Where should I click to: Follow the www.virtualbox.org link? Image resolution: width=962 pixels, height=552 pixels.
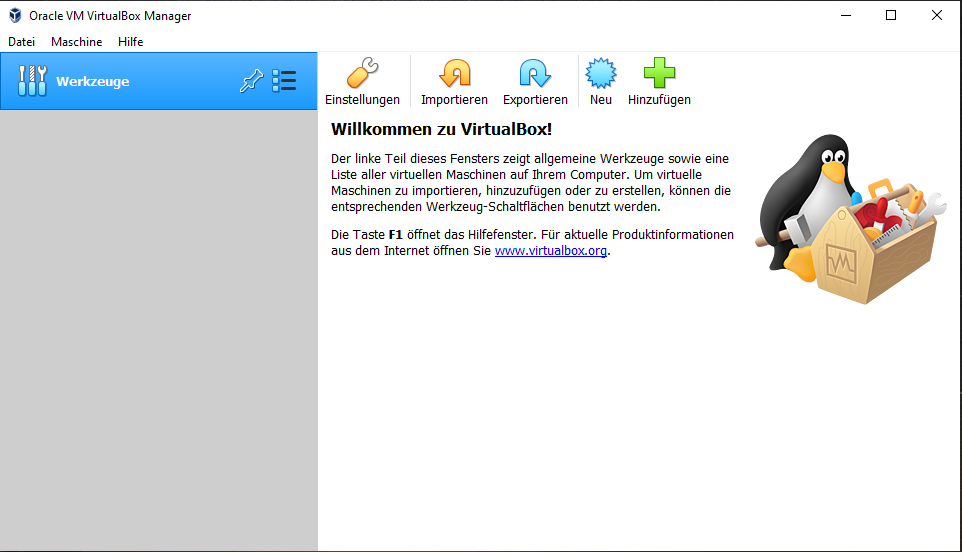[x=550, y=250]
